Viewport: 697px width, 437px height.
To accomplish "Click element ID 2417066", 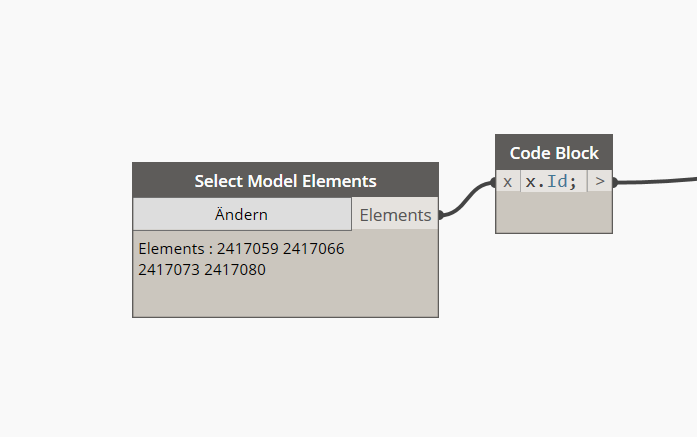I will (314, 248).
